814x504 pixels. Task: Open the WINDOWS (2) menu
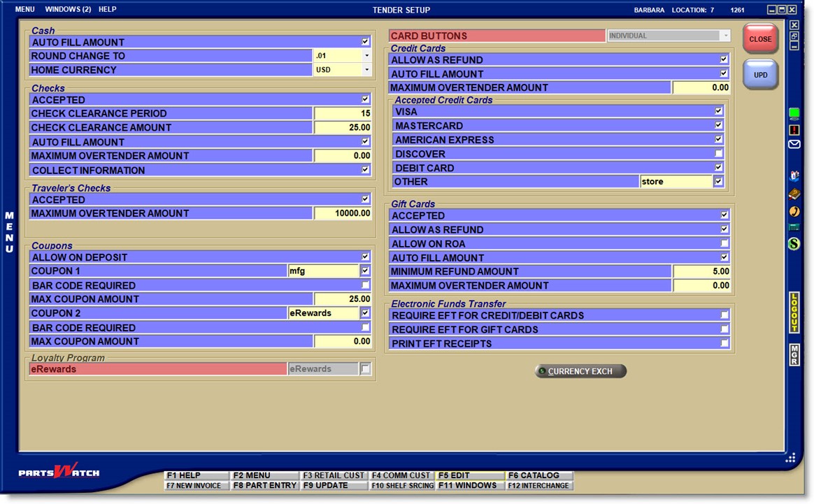coord(68,10)
